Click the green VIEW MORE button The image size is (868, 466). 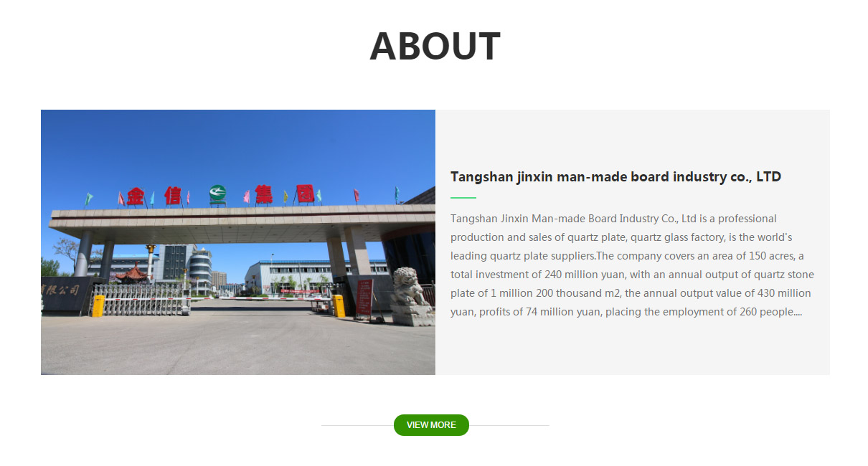[431, 425]
